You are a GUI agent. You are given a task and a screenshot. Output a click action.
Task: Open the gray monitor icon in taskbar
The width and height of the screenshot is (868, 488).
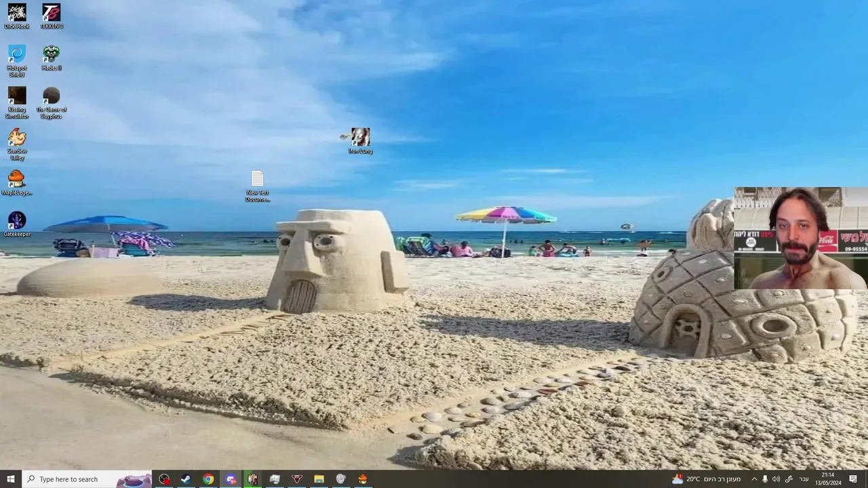tap(275, 479)
